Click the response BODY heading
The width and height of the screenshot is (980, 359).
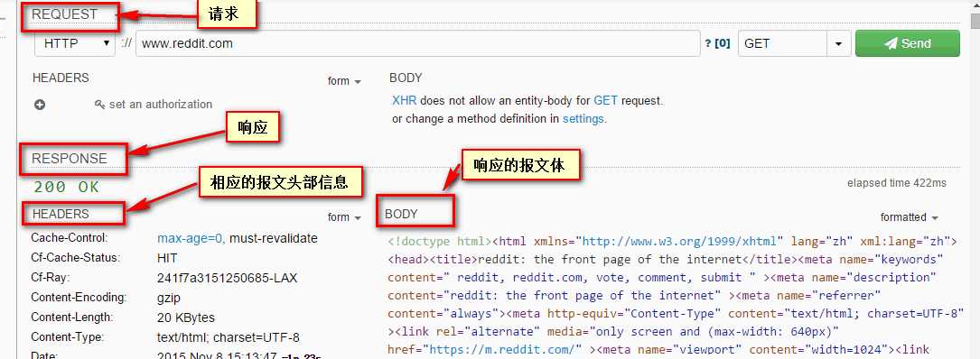[401, 214]
